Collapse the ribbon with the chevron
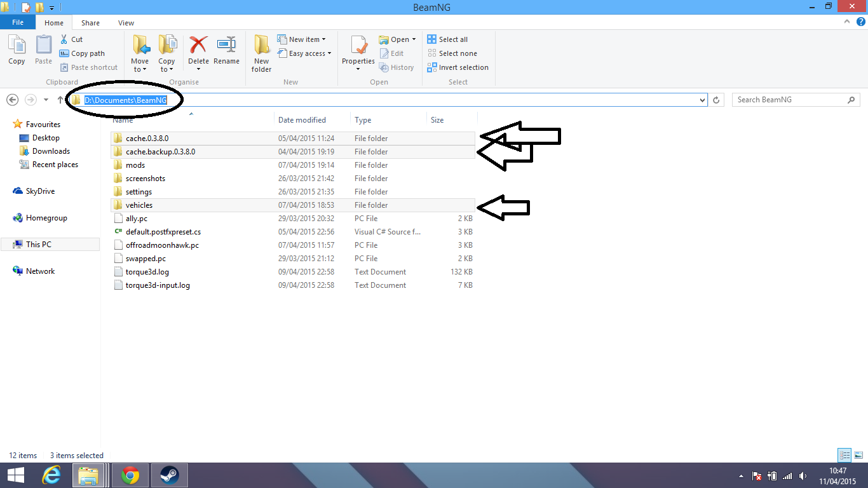868x488 pixels. (848, 22)
